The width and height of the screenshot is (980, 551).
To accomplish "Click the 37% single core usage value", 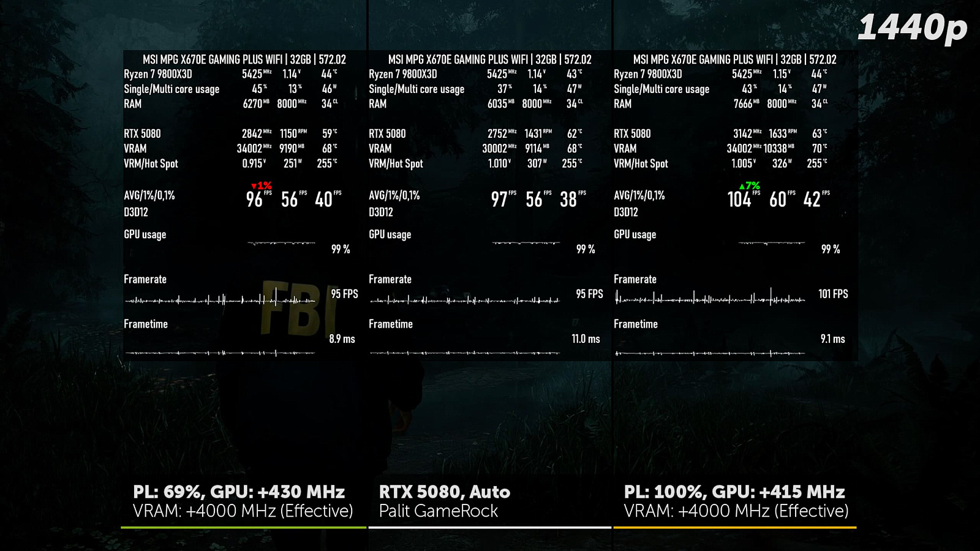I will (505, 89).
